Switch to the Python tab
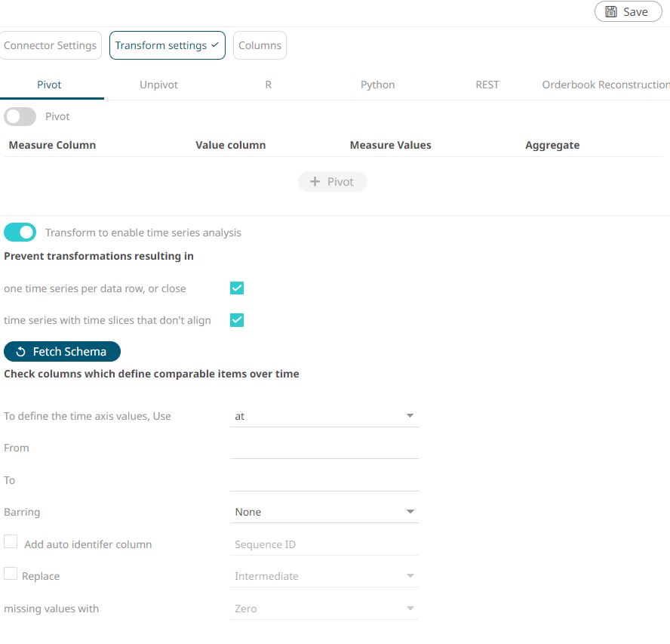This screenshot has width=670, height=644. coord(377,85)
